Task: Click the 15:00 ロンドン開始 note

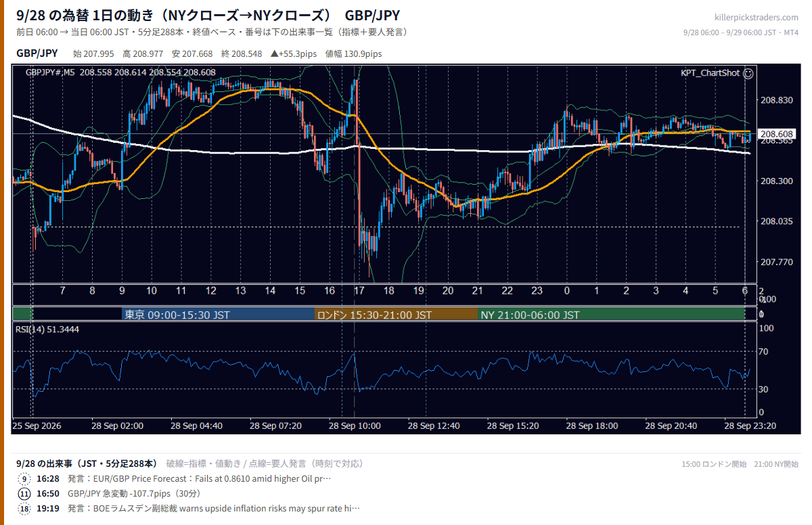Action: pyautogui.click(x=714, y=464)
